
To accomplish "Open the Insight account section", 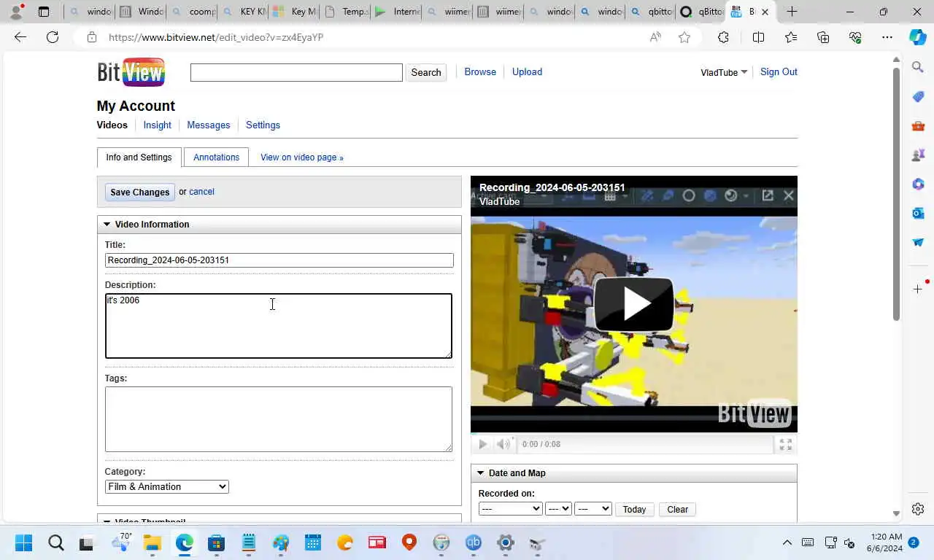I will (157, 125).
